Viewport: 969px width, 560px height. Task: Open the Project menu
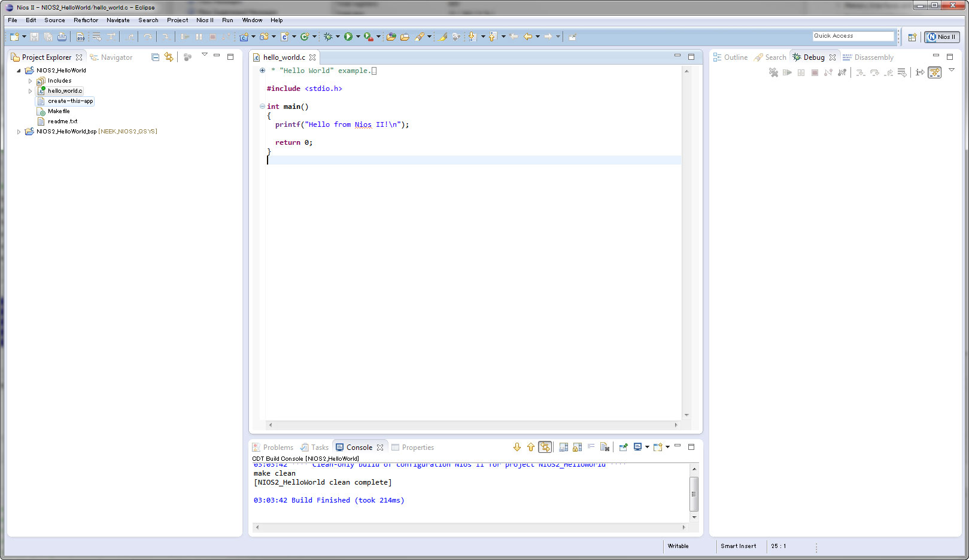[x=177, y=20]
